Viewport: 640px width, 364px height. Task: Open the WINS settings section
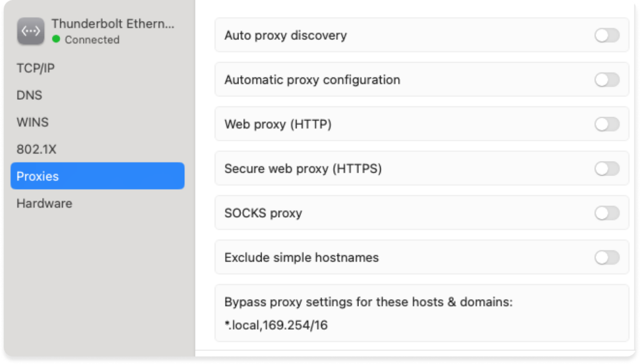pyautogui.click(x=32, y=122)
